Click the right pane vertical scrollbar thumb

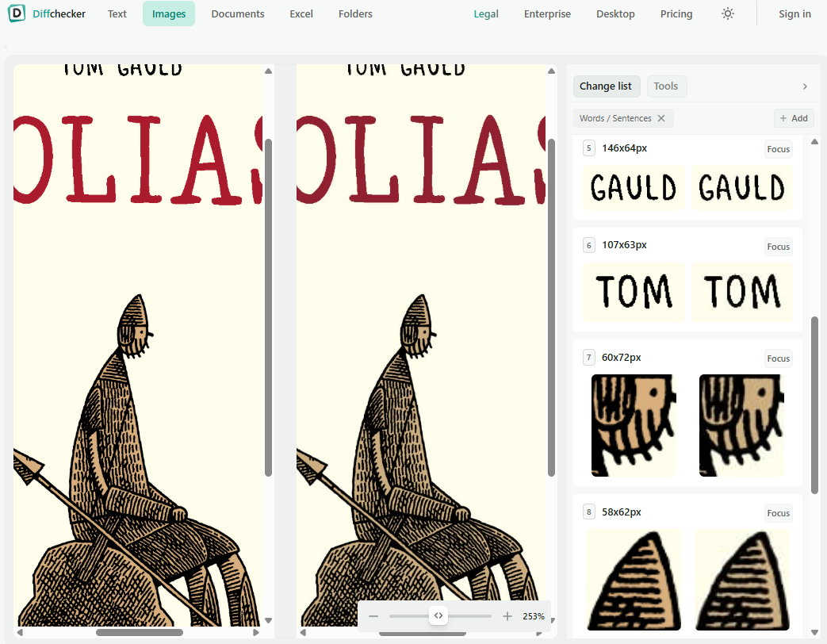(x=551, y=308)
